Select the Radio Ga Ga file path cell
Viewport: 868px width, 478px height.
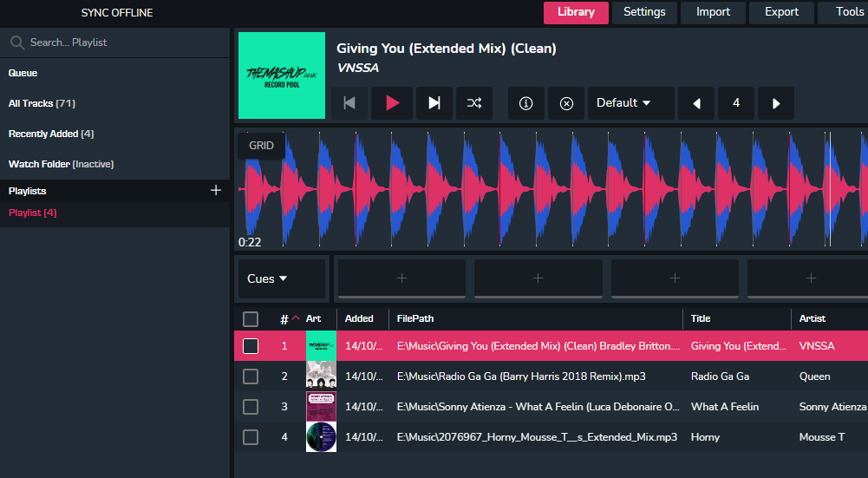[521, 377]
